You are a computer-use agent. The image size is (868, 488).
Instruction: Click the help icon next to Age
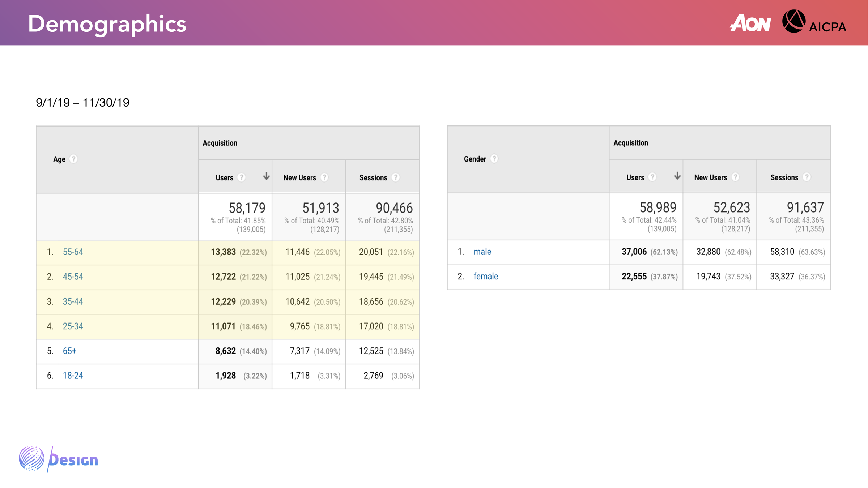pos(73,159)
